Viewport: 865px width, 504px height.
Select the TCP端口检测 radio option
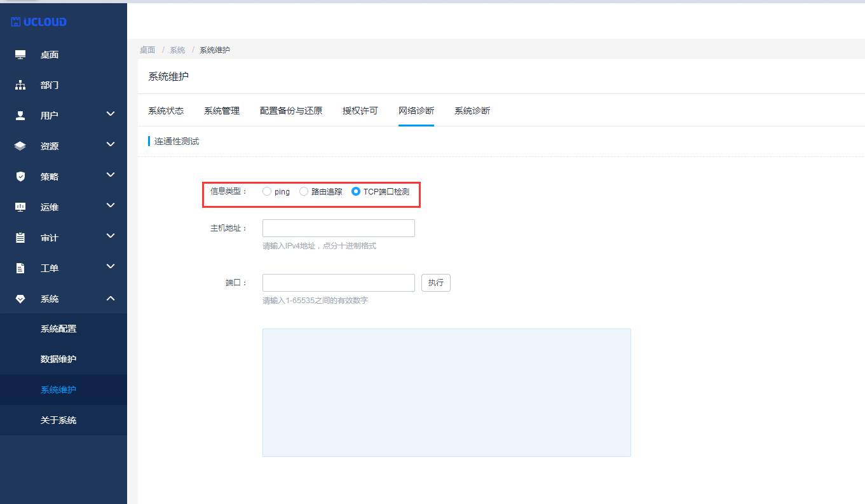pos(356,191)
